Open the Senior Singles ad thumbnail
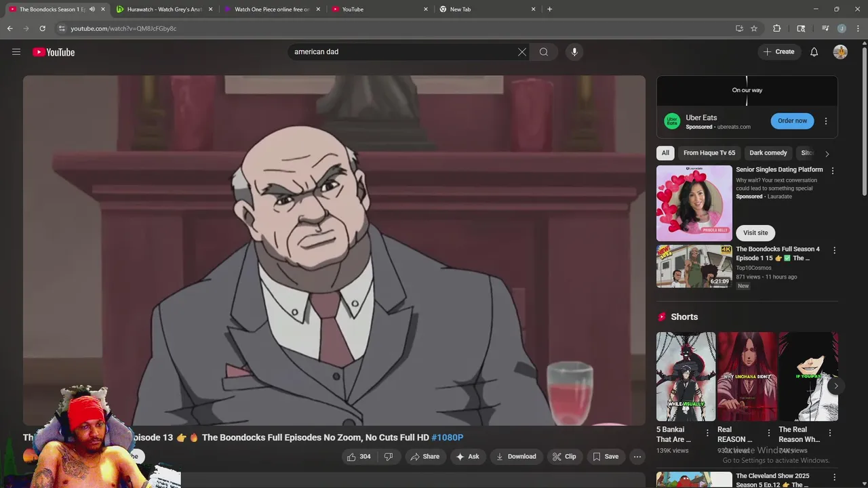Viewport: 868px width, 488px height. pos(694,203)
